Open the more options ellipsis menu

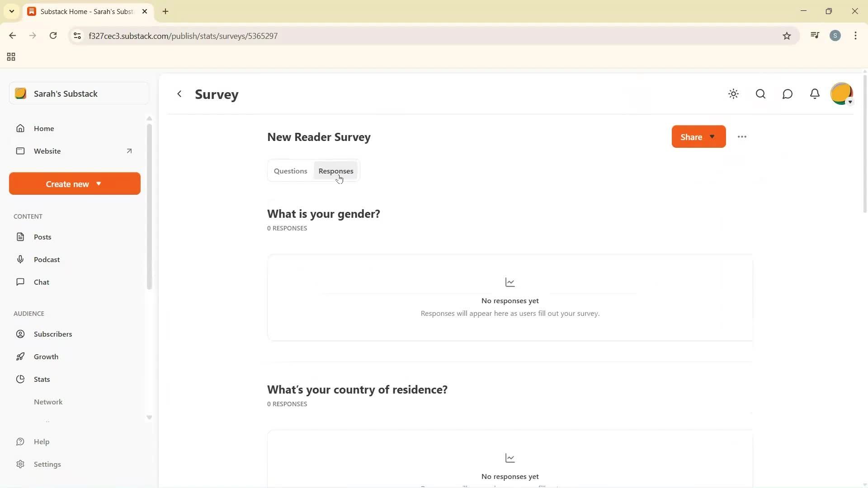click(x=742, y=136)
